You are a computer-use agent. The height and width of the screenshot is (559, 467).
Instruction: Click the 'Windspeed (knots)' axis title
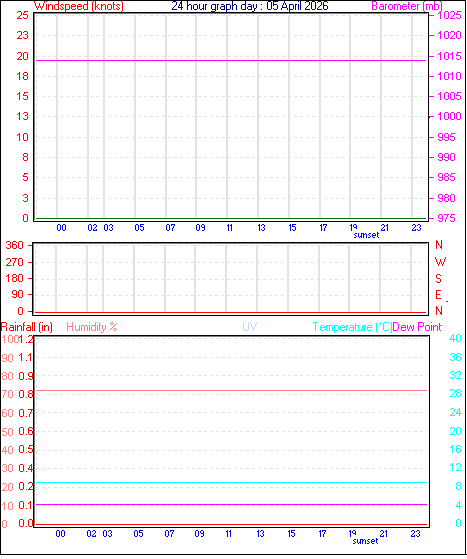79,6
